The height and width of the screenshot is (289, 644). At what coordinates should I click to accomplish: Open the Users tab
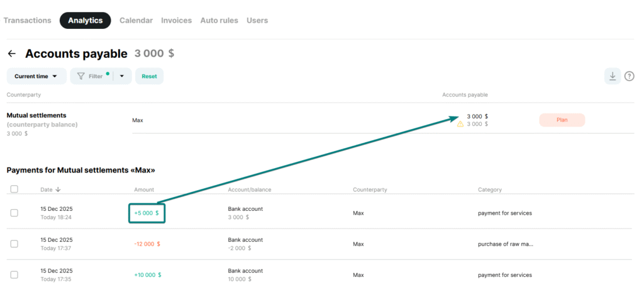pos(257,20)
